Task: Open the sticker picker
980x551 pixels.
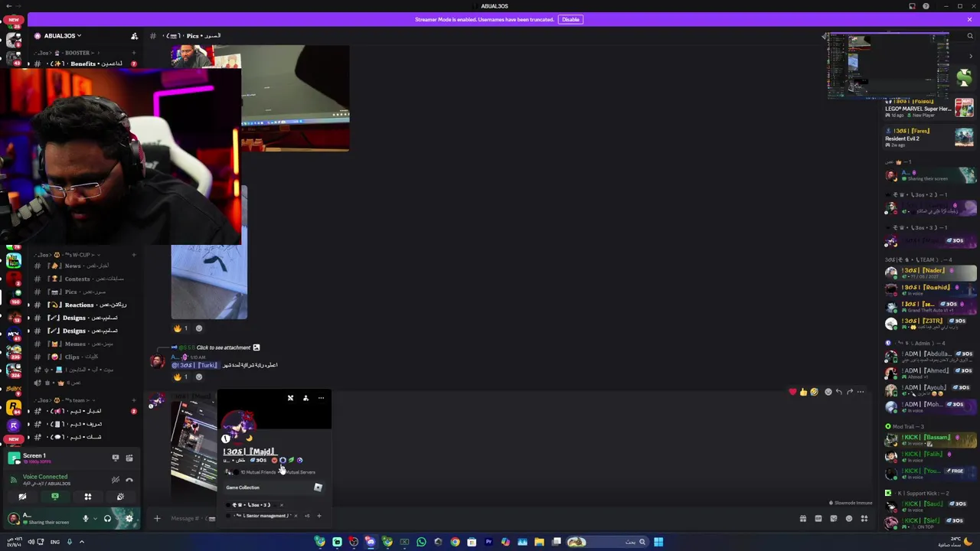Action: click(834, 519)
